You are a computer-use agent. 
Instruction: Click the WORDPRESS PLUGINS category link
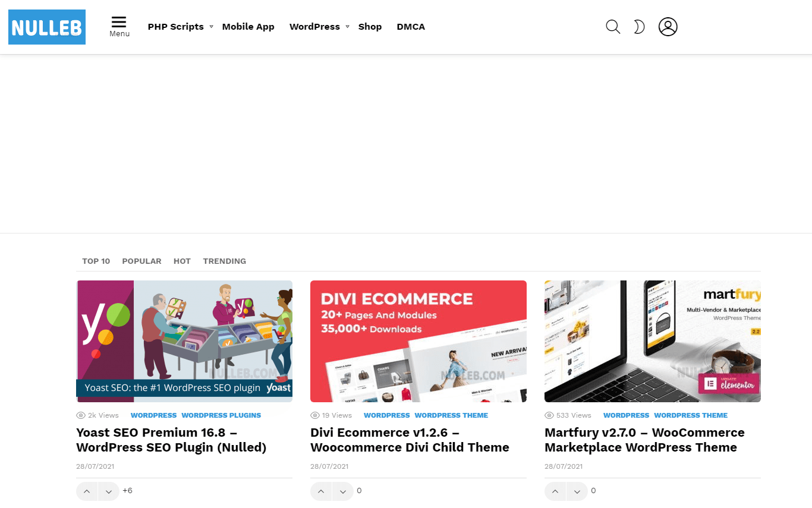[x=221, y=415]
